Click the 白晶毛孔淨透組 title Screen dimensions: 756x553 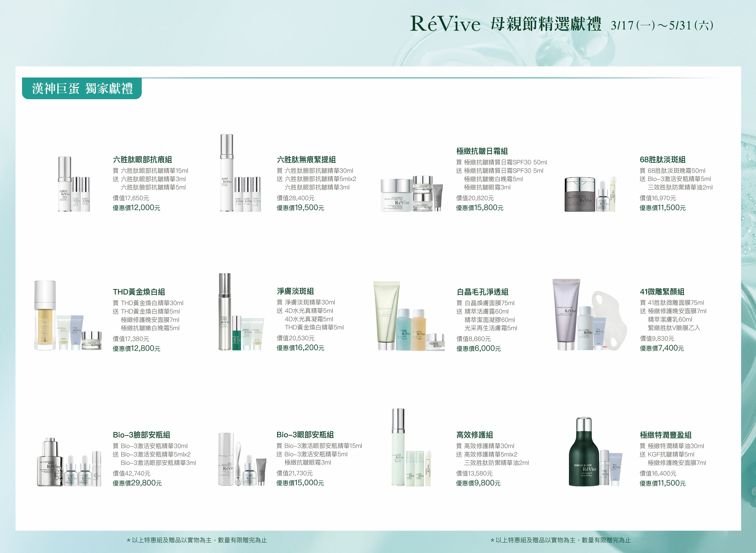tap(482, 292)
